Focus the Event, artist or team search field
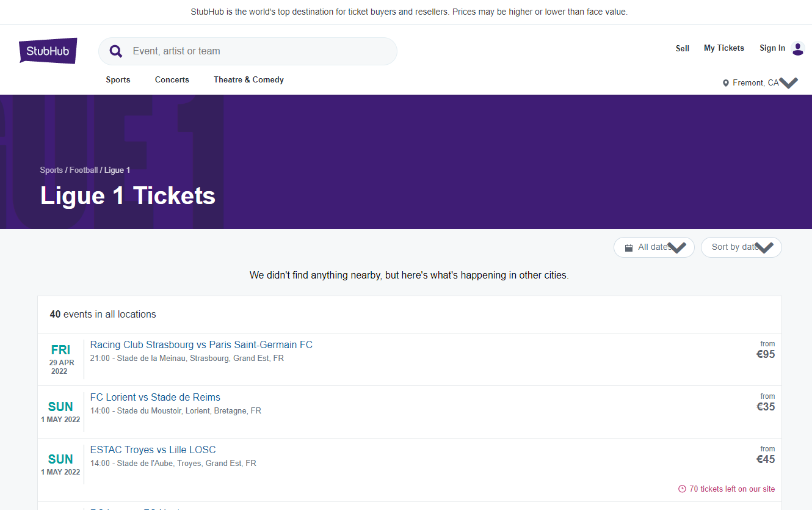812x510 pixels. click(248, 51)
